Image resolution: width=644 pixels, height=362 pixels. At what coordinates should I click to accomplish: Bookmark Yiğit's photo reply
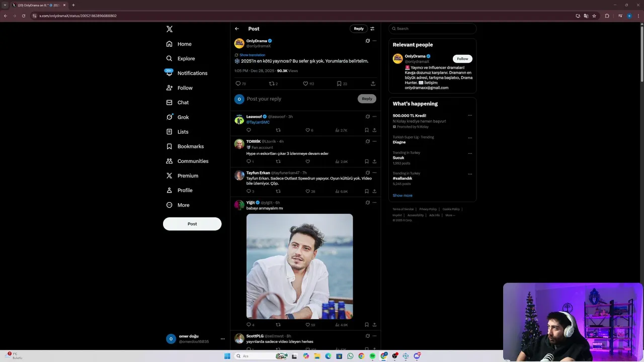pyautogui.click(x=367, y=325)
